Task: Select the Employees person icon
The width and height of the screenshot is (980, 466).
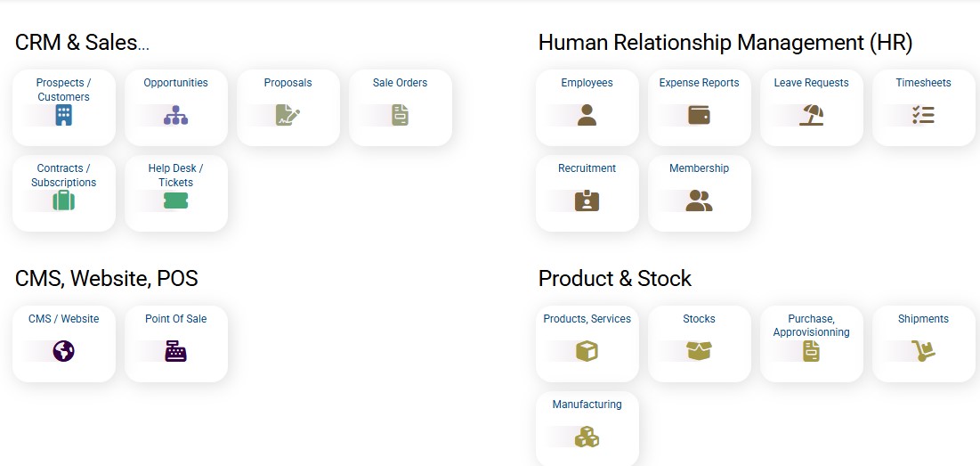Action: [587, 115]
